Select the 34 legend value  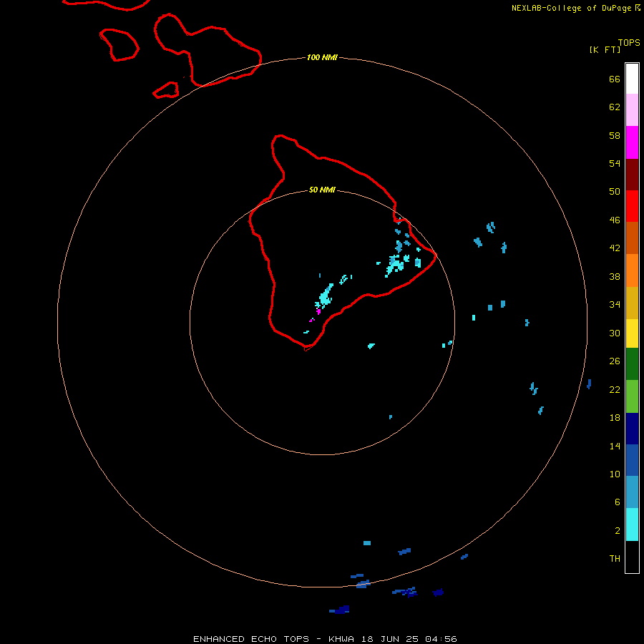pos(615,304)
